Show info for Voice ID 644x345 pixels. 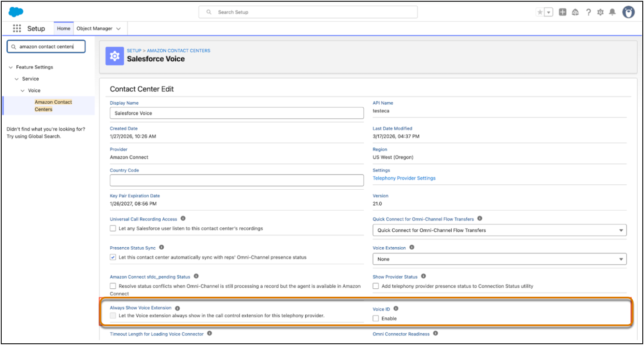396,308
